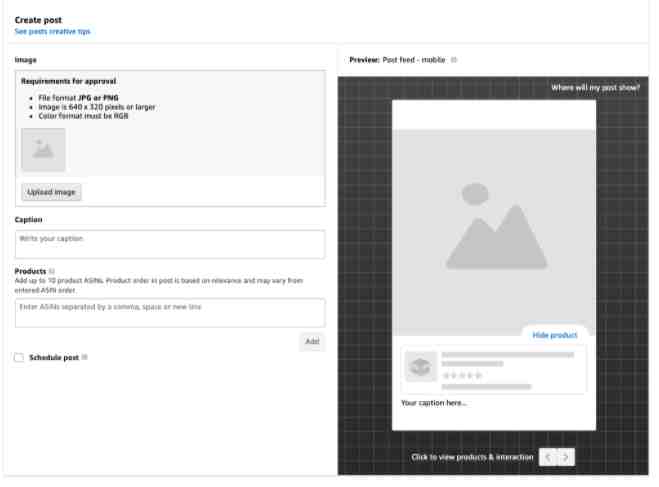This screenshot has width=659, height=487.
Task: Click the Your caption here text in preview
Action: [x=434, y=403]
